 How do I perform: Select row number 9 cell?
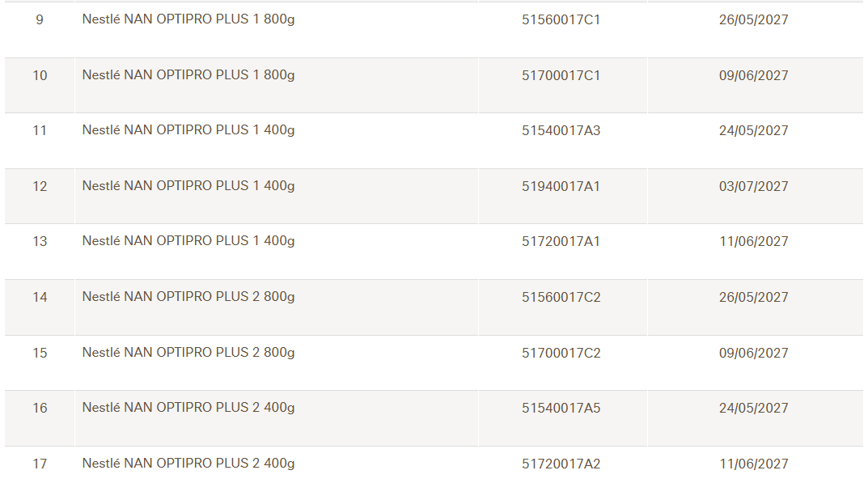[x=40, y=20]
